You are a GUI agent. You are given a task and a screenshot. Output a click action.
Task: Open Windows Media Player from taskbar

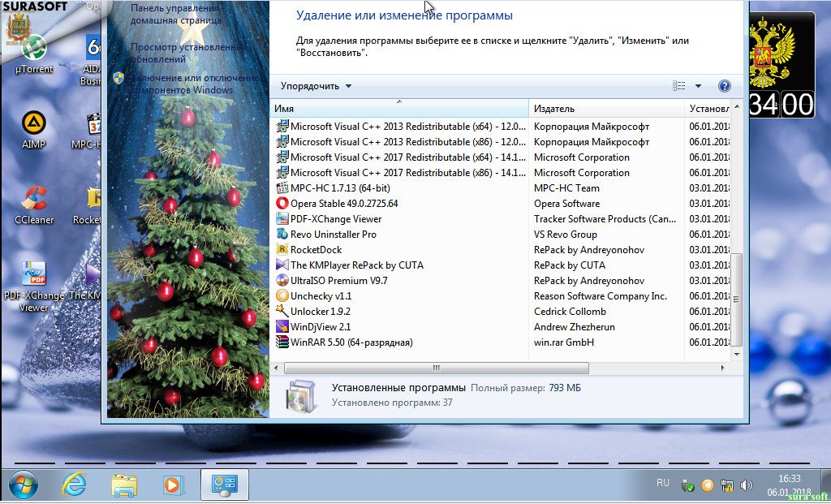coord(173,485)
